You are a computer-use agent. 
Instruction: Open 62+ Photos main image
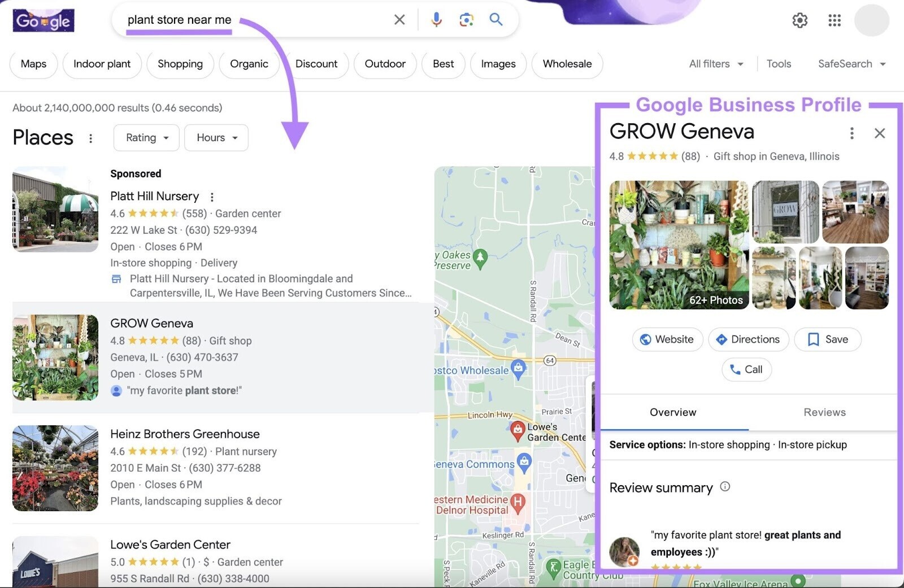click(679, 245)
